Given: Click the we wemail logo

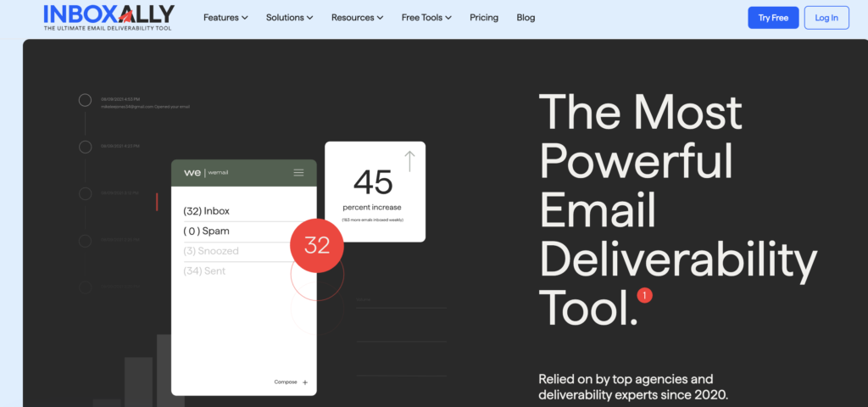Looking at the screenshot, I should tap(206, 173).
